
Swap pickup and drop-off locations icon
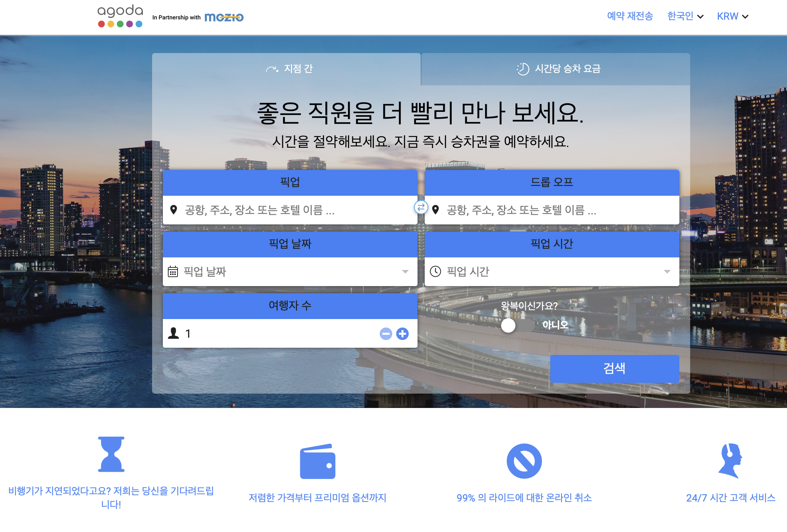tap(421, 207)
